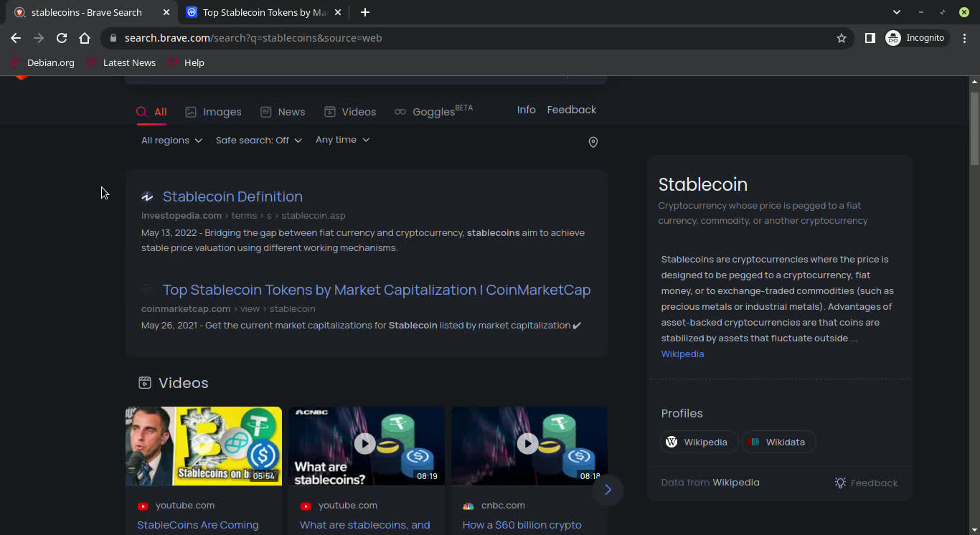Switch to Images results

point(213,112)
